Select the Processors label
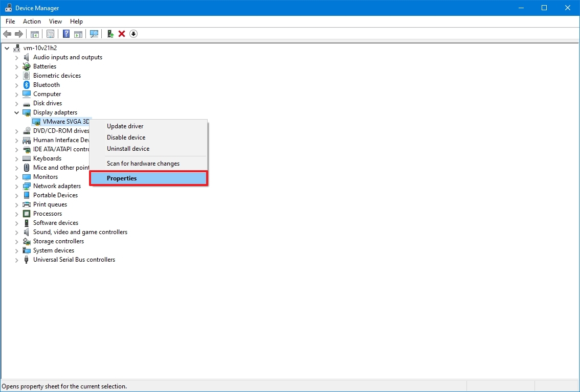 pyautogui.click(x=48, y=214)
